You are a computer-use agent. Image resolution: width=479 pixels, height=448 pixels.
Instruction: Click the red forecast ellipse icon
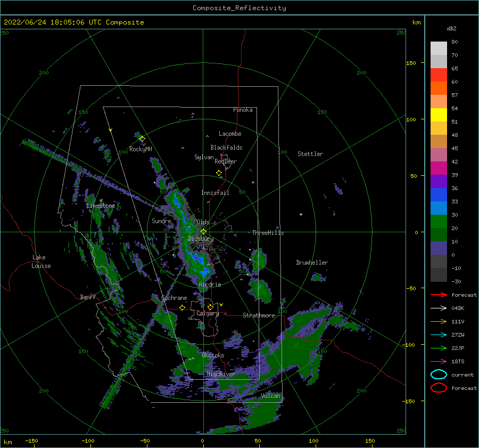(439, 388)
